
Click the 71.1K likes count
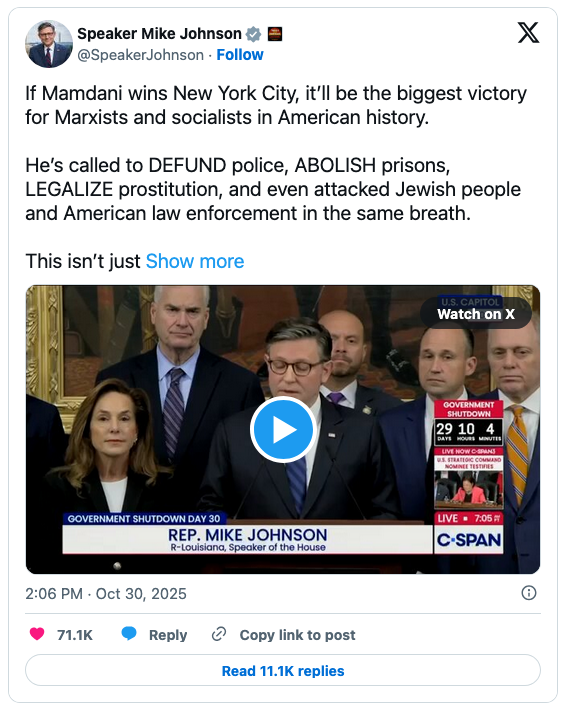[x=75, y=635]
